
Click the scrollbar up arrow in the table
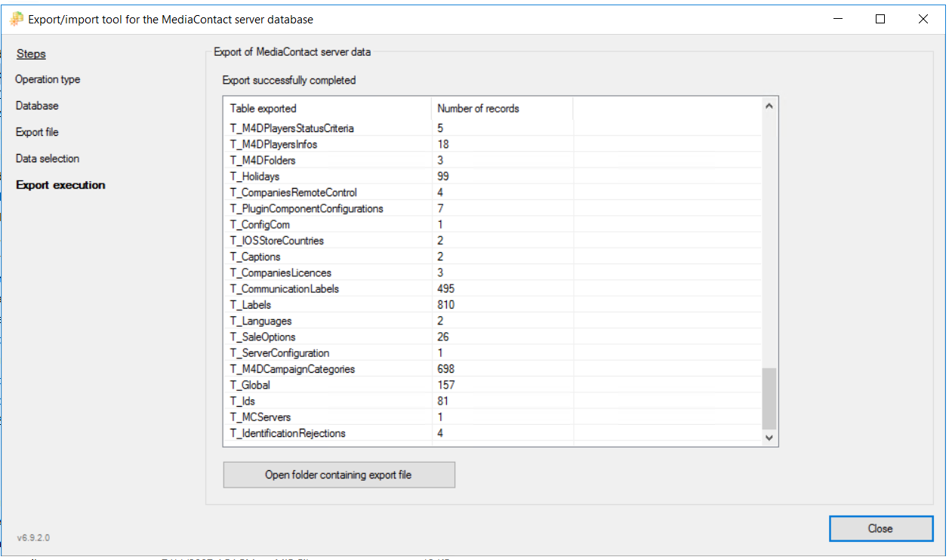click(x=769, y=106)
